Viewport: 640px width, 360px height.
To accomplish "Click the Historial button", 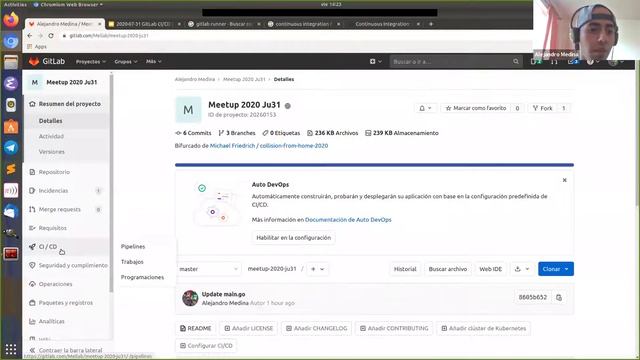I will point(405,269).
